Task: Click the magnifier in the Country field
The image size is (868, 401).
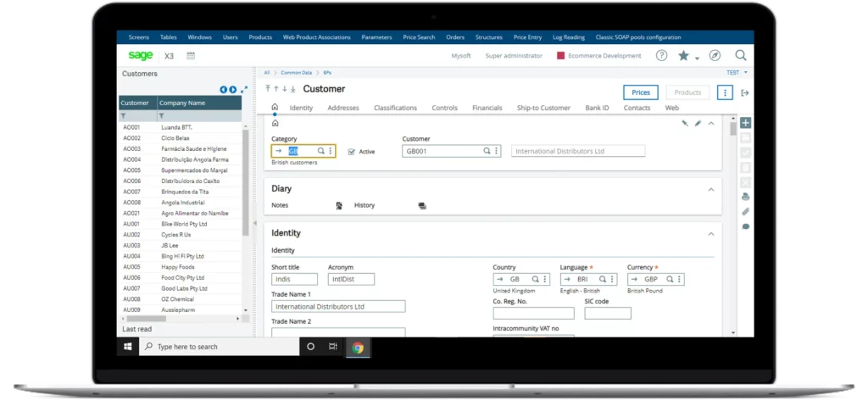Action: pos(536,280)
